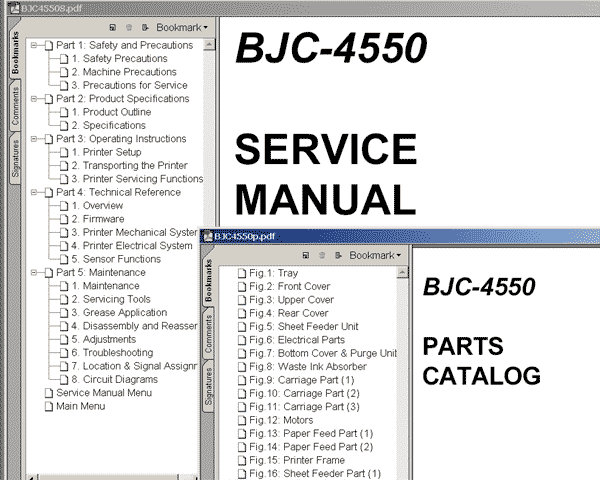Open Fig.12: Motors bookmark
Image resolution: width=600 pixels, height=480 pixels.
coord(281,421)
